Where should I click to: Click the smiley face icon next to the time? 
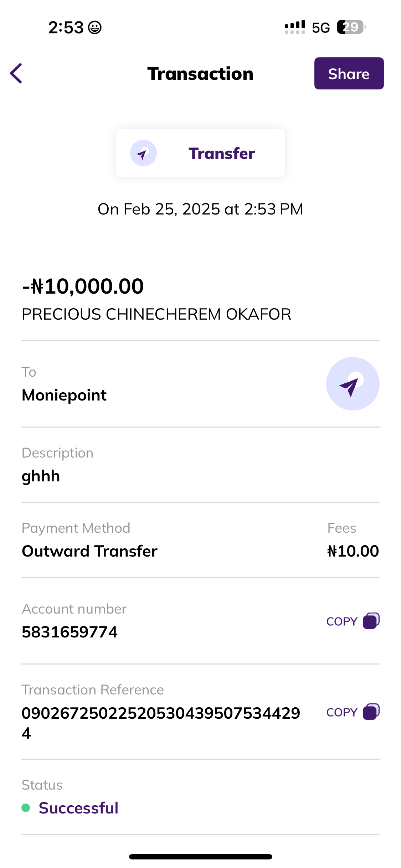pyautogui.click(x=95, y=27)
